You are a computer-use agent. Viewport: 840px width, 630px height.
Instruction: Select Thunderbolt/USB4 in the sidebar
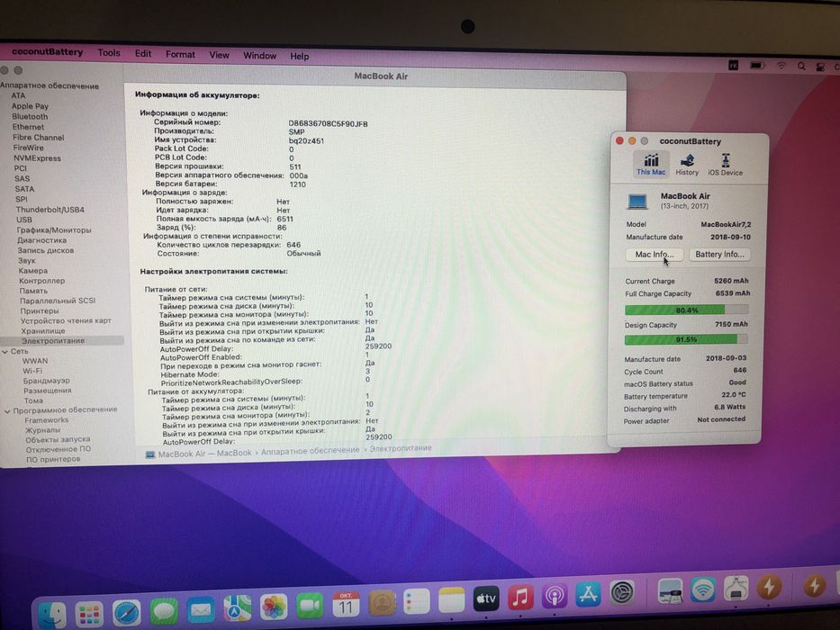50,210
